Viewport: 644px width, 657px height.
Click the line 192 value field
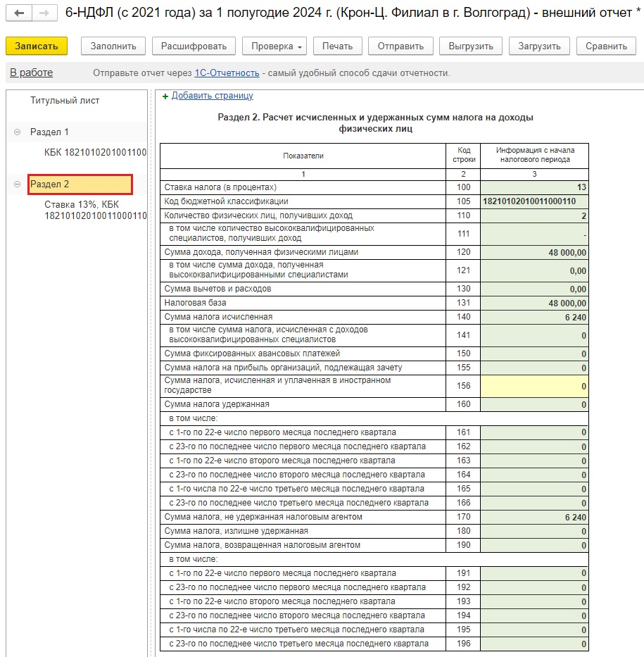click(534, 587)
